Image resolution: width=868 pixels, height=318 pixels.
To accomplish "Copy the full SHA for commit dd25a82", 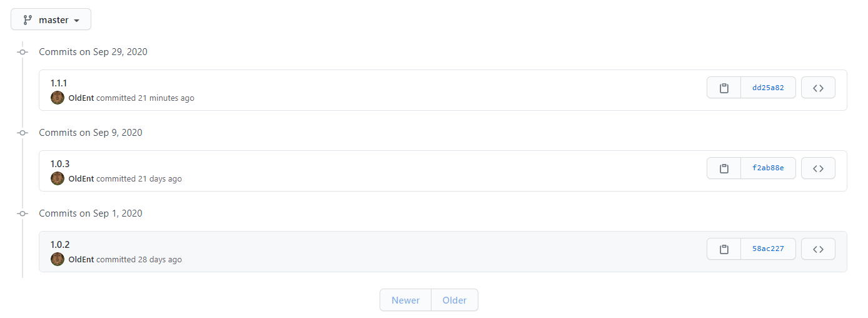I will [x=724, y=88].
